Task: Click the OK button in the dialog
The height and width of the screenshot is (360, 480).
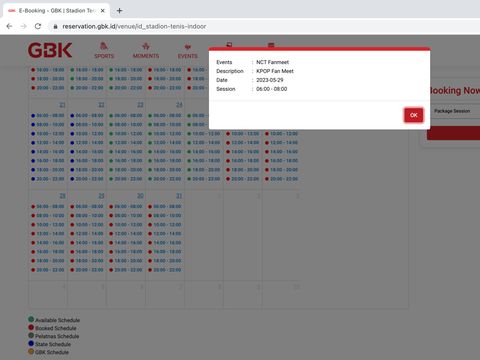Action: pyautogui.click(x=414, y=115)
